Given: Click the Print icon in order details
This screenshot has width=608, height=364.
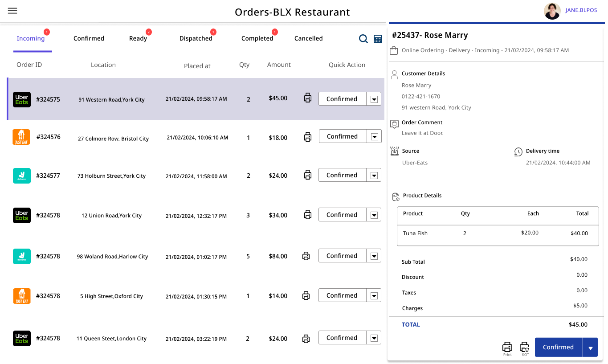Looking at the screenshot, I should point(507,347).
